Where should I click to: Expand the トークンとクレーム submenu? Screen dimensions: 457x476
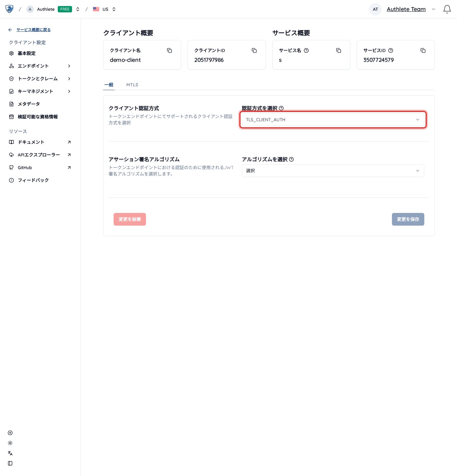[69, 79]
